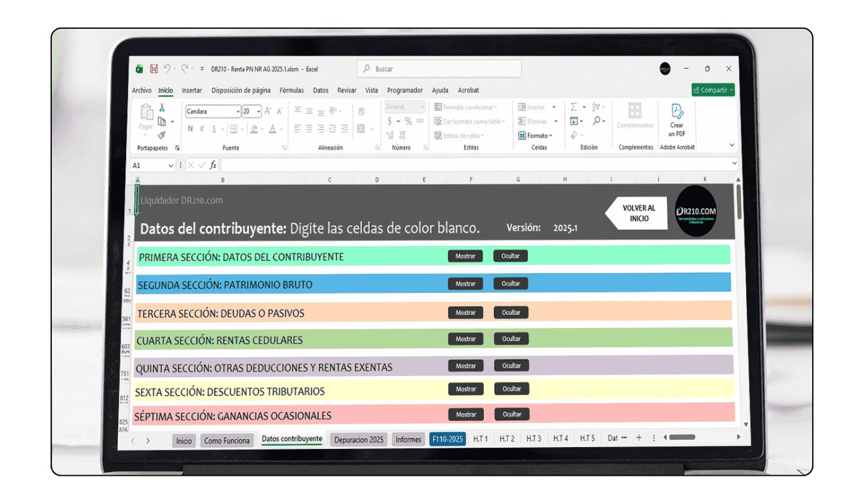
Task: Open the F110-2025 sheet tab
Action: coord(447,439)
